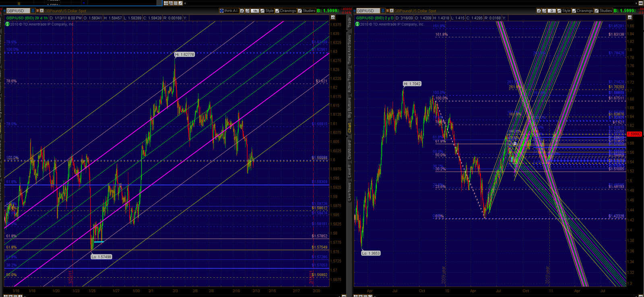Click the cyan horizontal line near the 1/25 low

99,242
